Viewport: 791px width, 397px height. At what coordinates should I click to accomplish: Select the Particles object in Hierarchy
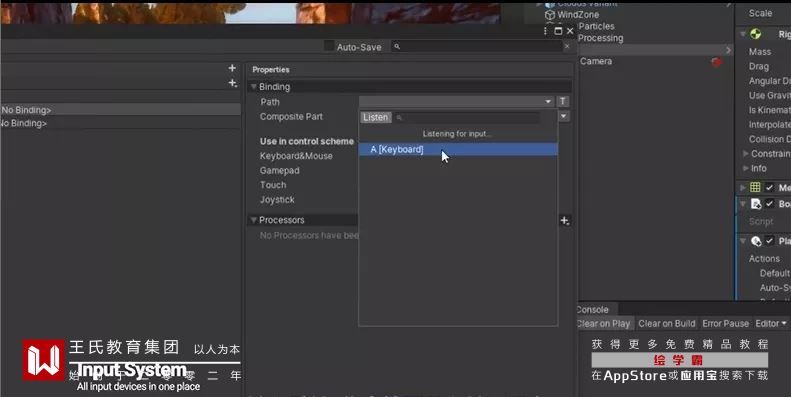click(x=596, y=26)
